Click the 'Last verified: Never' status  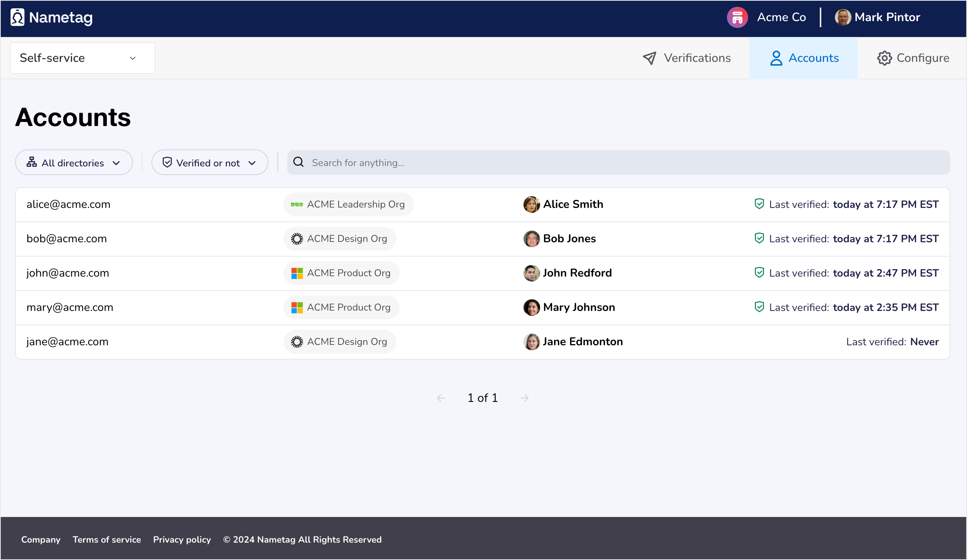tap(892, 342)
